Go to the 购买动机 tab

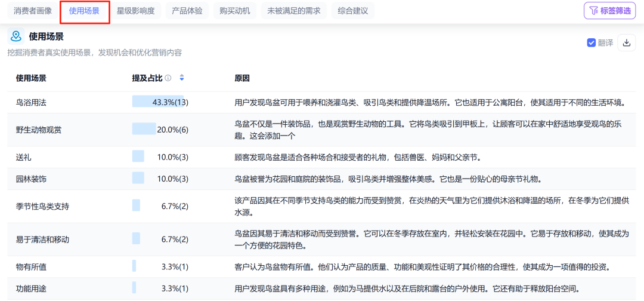(234, 11)
